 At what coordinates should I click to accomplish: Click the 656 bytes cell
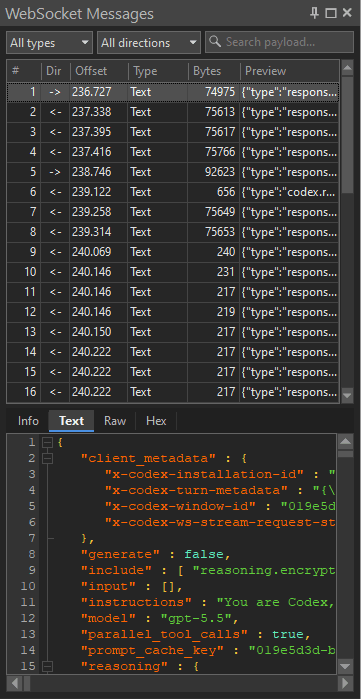[x=213, y=192]
